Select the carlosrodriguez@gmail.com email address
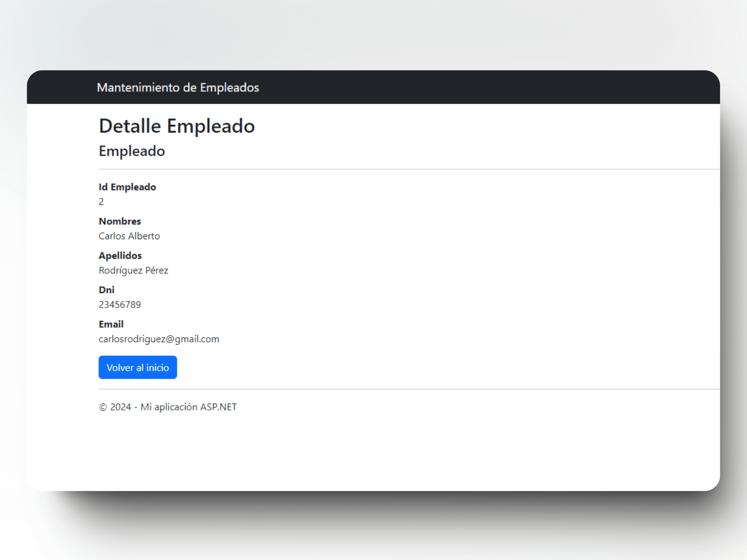This screenshot has height=560, width=747. coord(159,339)
